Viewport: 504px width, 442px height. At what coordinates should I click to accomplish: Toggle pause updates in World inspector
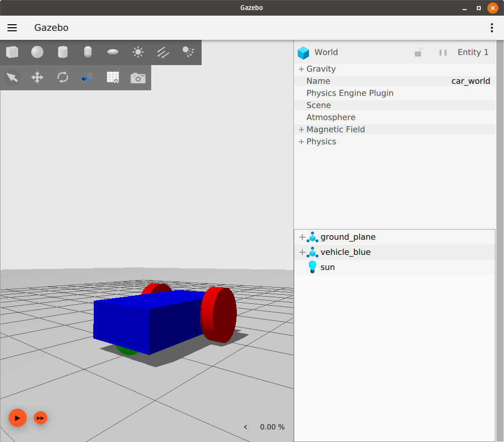[443, 52]
